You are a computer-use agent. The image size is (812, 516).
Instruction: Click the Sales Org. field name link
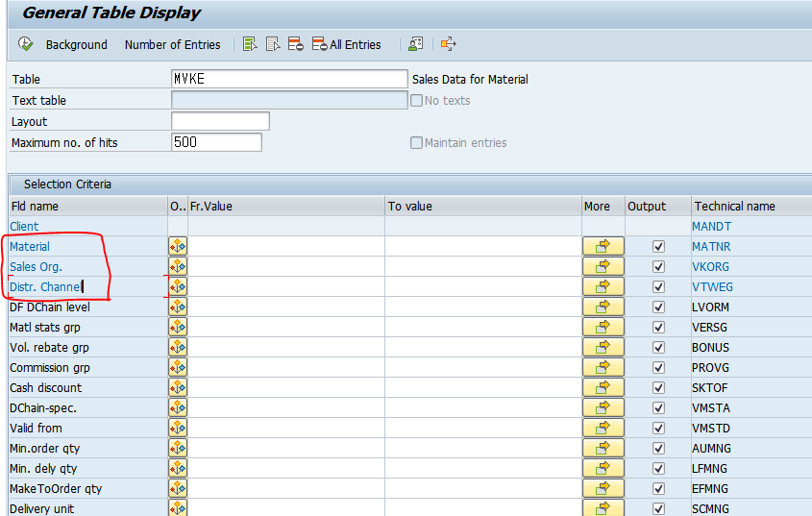point(36,267)
